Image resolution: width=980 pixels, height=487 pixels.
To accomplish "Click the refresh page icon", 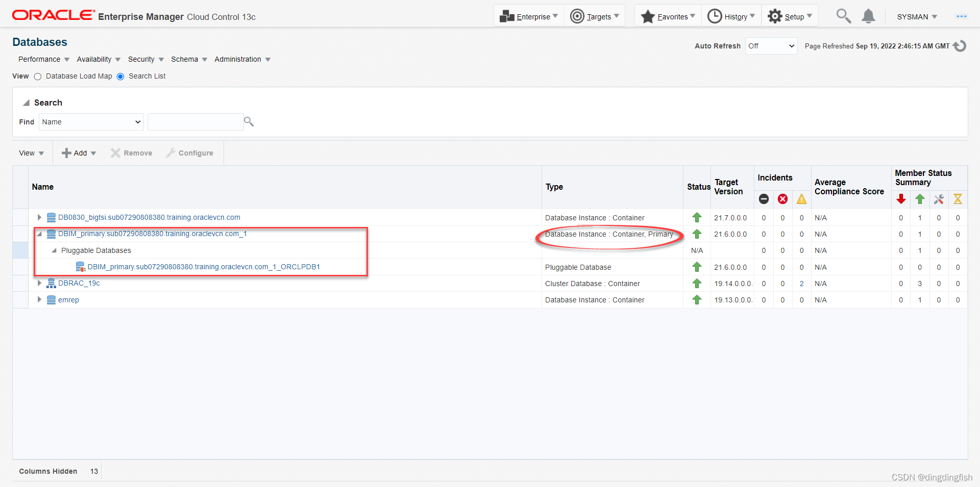I will (x=960, y=46).
